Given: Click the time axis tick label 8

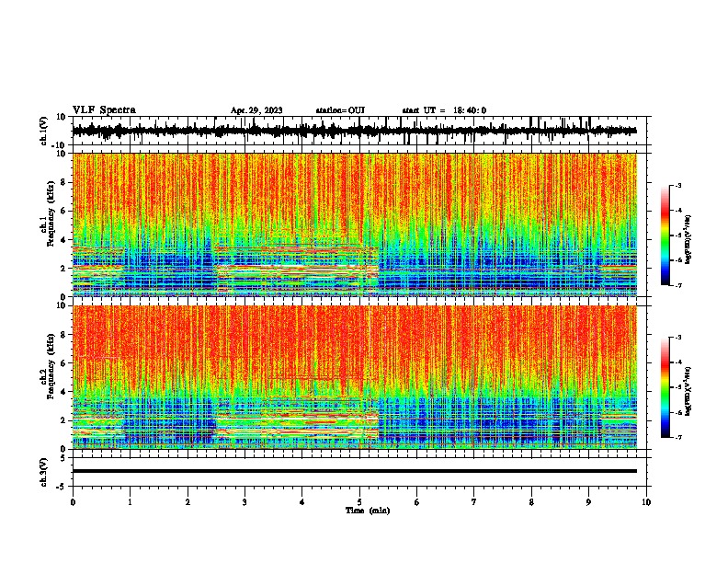Looking at the screenshot, I should (x=531, y=502).
